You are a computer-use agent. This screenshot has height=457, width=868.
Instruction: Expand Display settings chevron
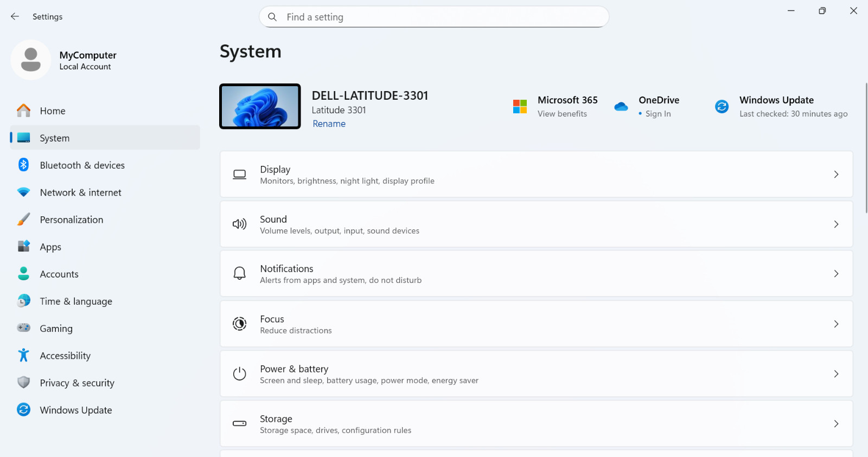pos(836,174)
